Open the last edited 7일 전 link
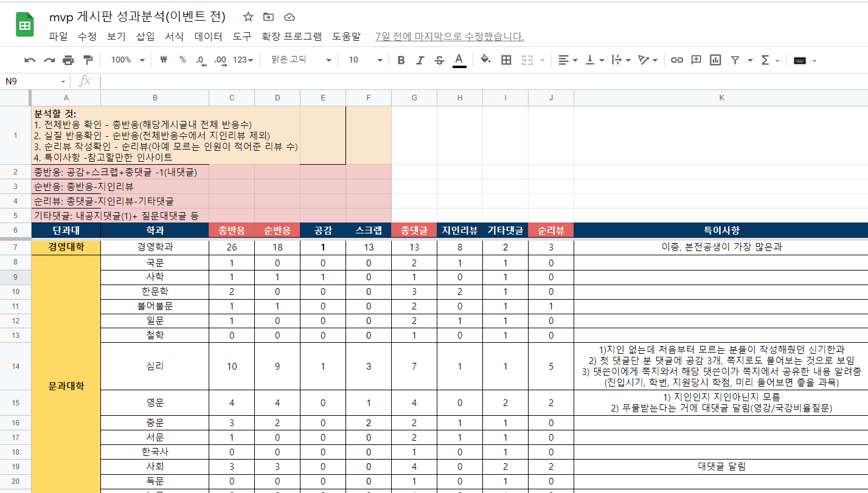The height and width of the screenshot is (493, 868). (450, 36)
